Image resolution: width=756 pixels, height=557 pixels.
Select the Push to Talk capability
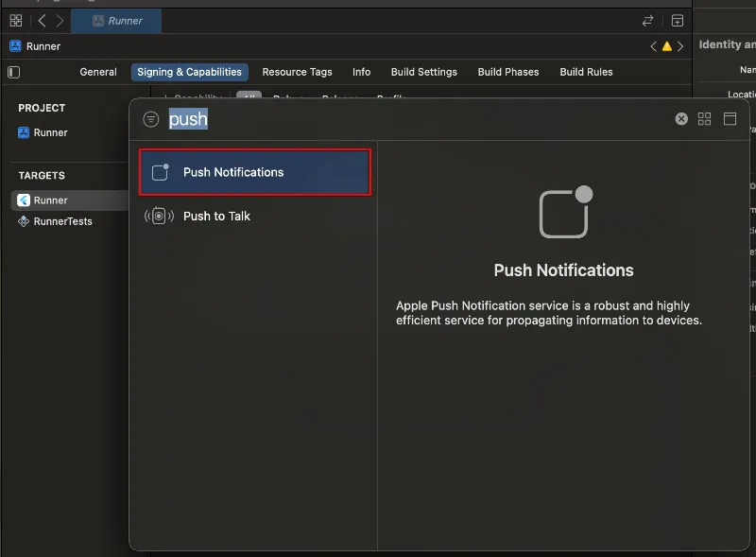click(x=255, y=216)
